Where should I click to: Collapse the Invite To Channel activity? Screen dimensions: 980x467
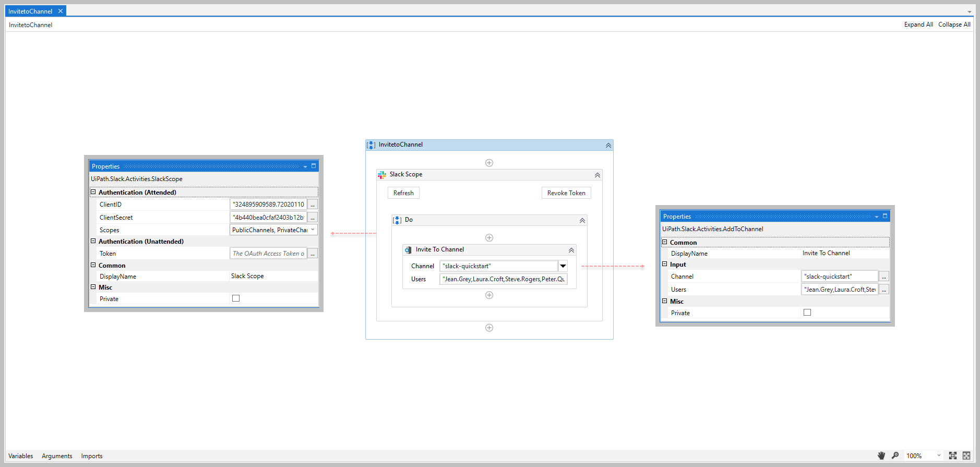[571, 250]
